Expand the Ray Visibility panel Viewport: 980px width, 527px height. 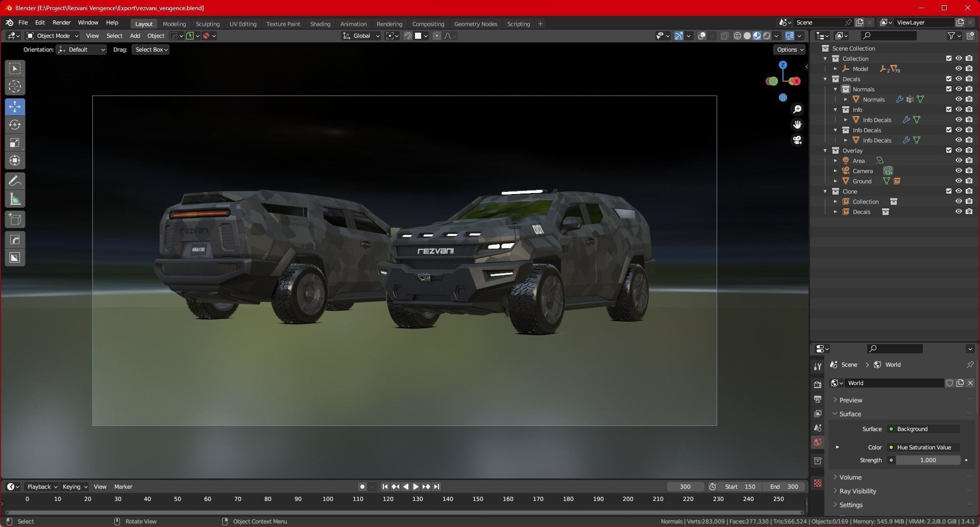tap(857, 491)
